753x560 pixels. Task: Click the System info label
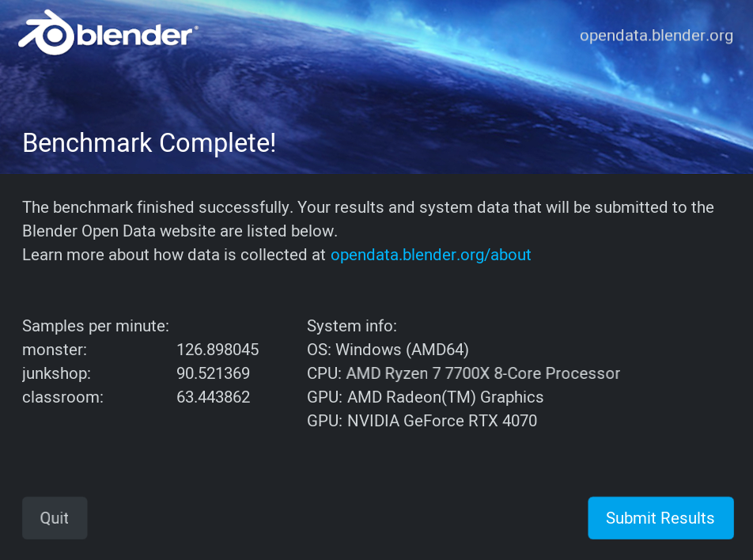click(x=352, y=326)
